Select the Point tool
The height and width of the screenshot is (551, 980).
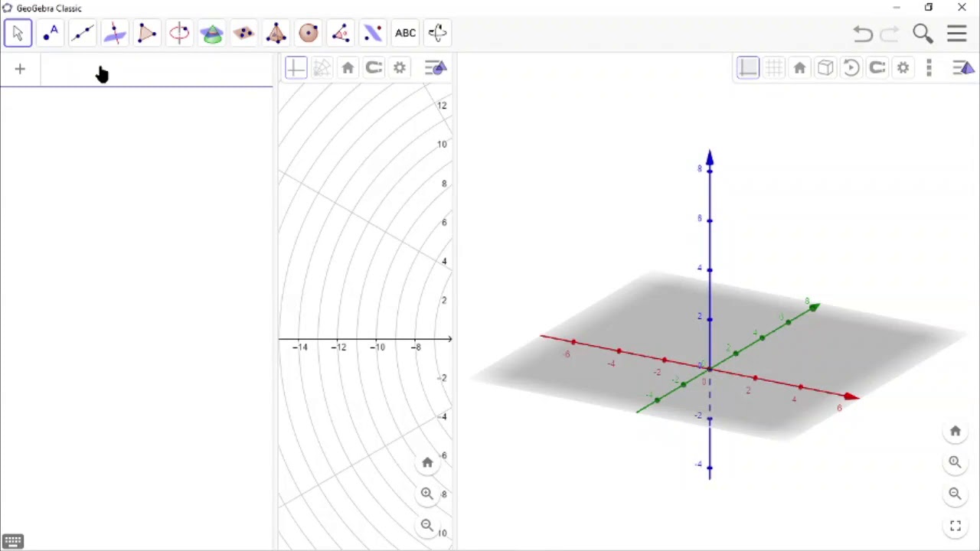pos(51,33)
